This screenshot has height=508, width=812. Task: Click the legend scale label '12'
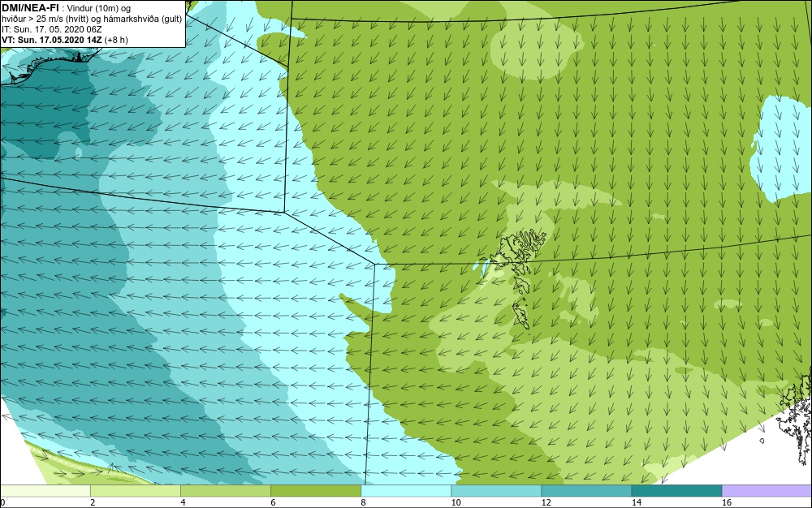[546, 502]
